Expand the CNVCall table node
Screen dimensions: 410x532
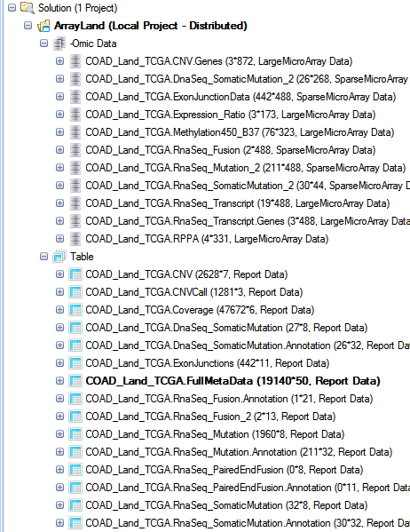click(x=59, y=292)
